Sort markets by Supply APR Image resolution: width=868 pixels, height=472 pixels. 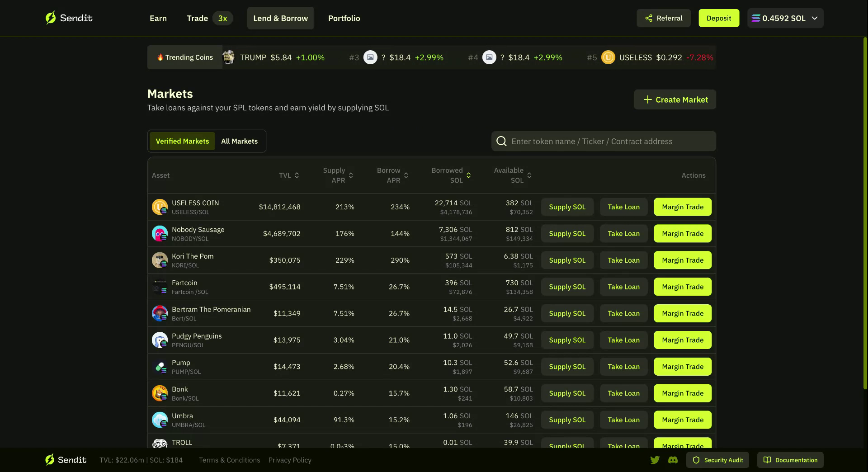(338, 175)
